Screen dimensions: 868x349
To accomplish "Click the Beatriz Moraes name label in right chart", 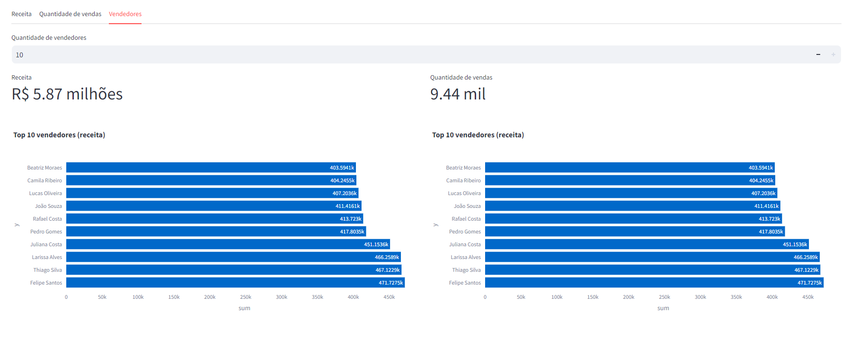I will 463,168.
